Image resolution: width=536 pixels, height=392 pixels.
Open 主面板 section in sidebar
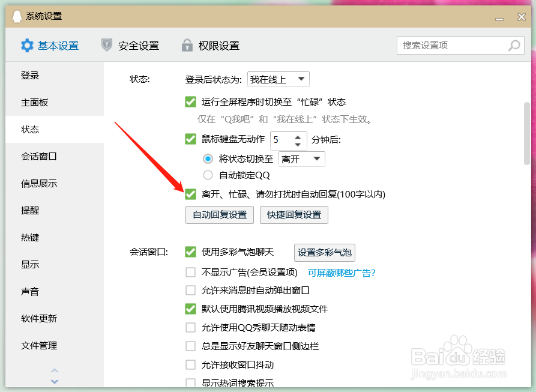point(55,102)
